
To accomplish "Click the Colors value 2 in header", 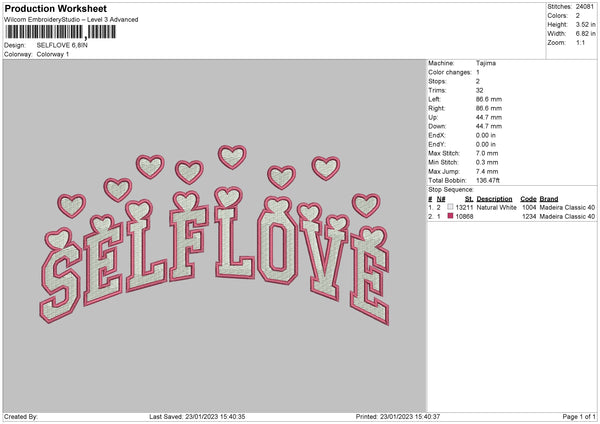I will tap(578, 16).
